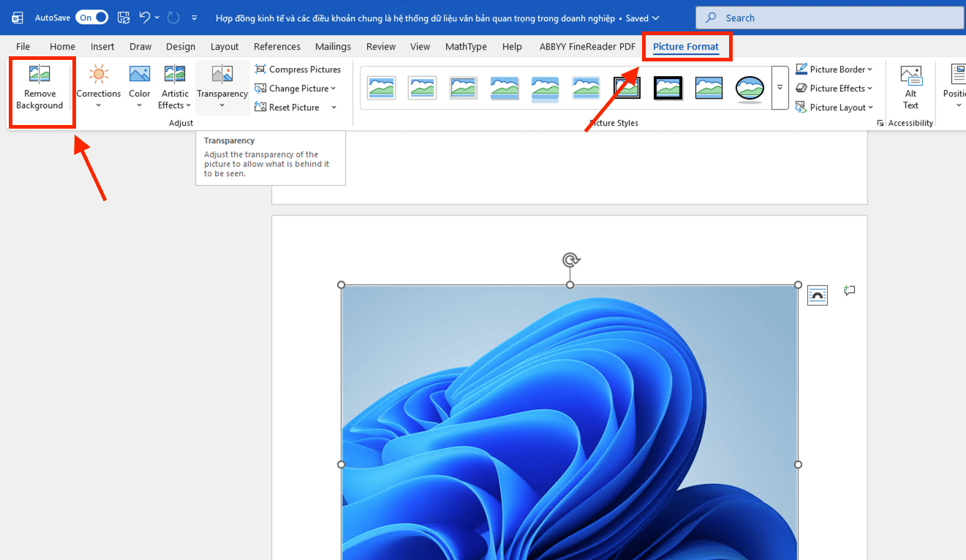Viewport: 966px width, 560px height.
Task: Open the Corrections tool
Action: pyautogui.click(x=98, y=86)
